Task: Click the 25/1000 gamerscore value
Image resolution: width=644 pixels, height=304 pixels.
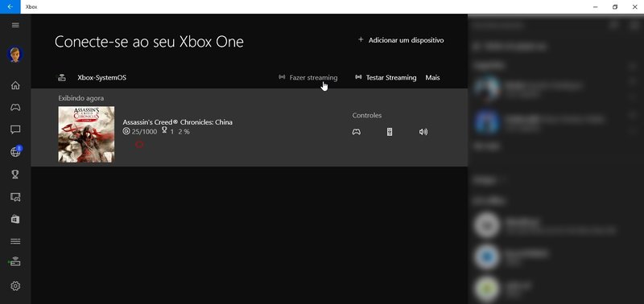Action: [x=144, y=132]
